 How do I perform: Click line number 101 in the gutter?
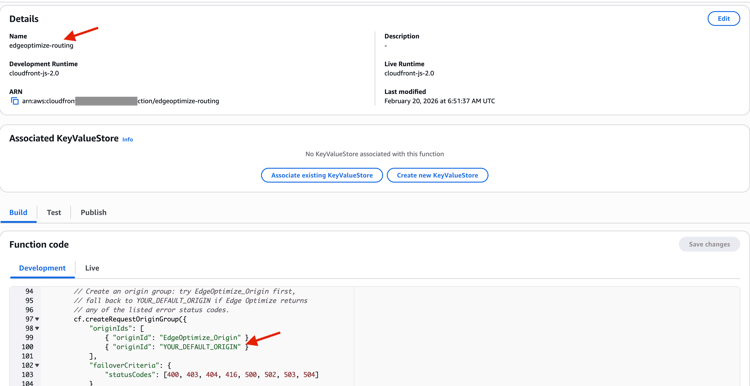tap(27, 356)
